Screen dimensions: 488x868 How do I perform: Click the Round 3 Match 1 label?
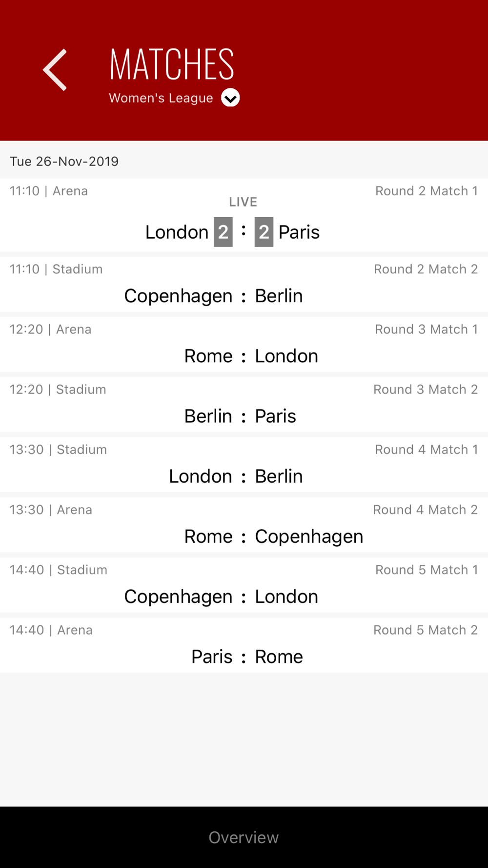(426, 329)
